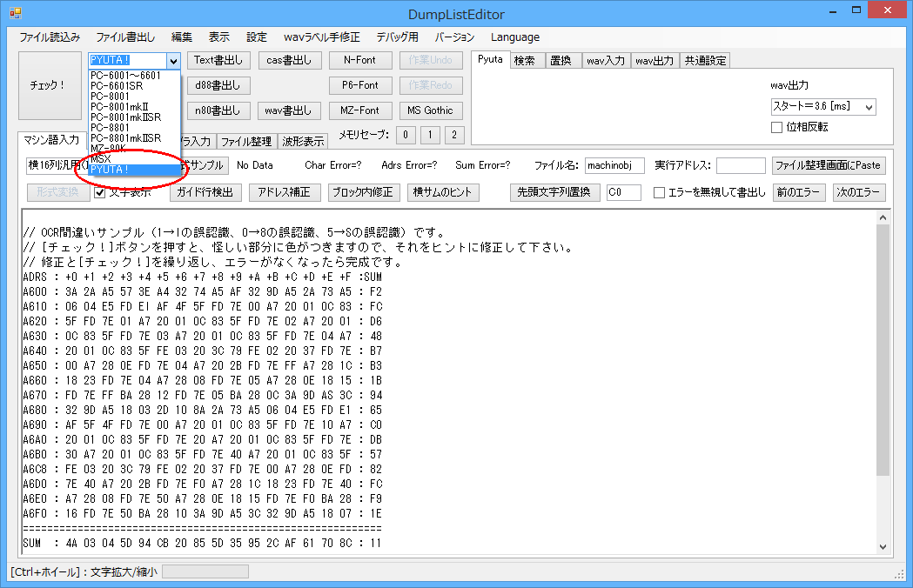
Task: Switch to the 共通設定 tab
Action: pyautogui.click(x=705, y=61)
